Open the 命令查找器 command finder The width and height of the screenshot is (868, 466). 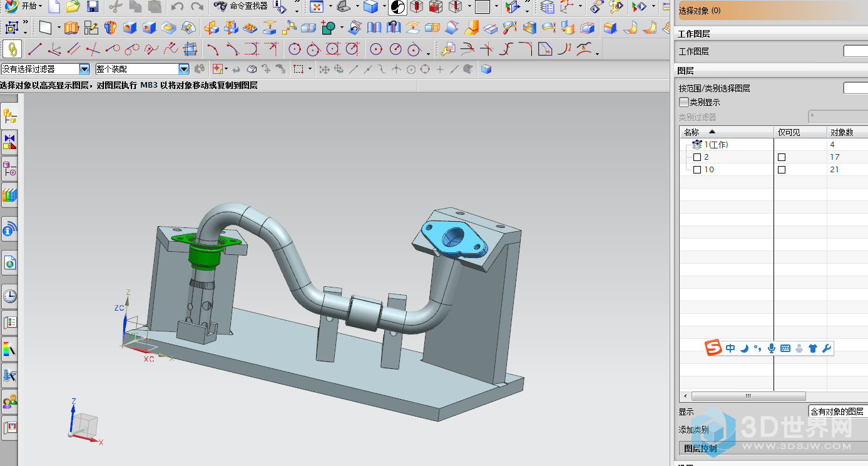[x=240, y=6]
